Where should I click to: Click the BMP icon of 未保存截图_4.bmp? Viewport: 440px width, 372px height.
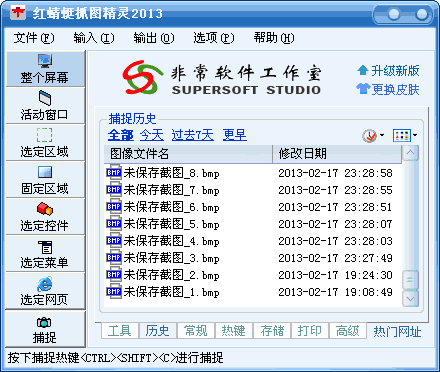click(x=114, y=241)
